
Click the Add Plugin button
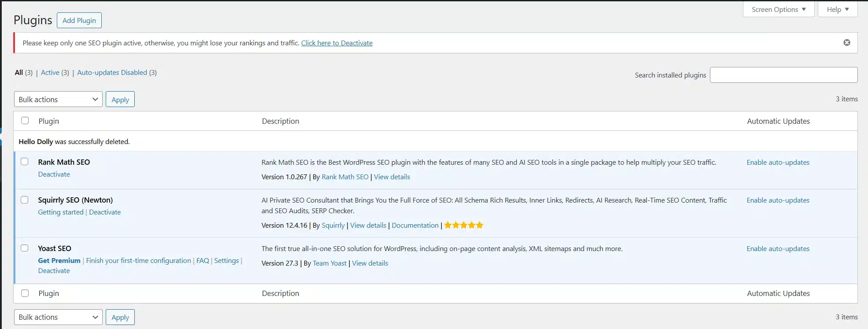79,20
